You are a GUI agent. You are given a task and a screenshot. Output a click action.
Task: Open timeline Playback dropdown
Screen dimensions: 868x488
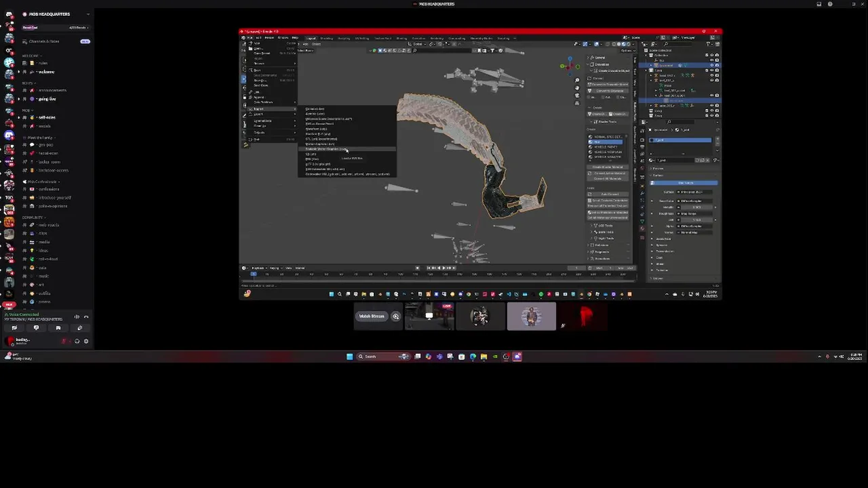[x=260, y=268]
